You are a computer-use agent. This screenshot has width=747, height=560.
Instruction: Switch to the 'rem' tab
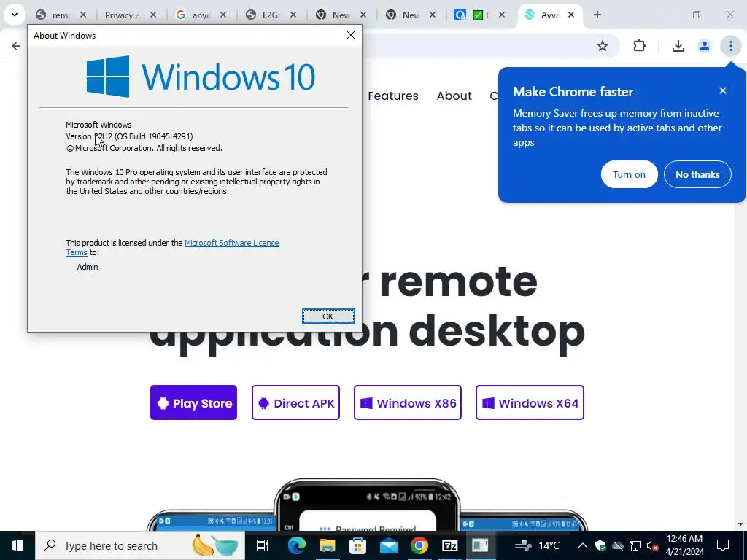55,15
